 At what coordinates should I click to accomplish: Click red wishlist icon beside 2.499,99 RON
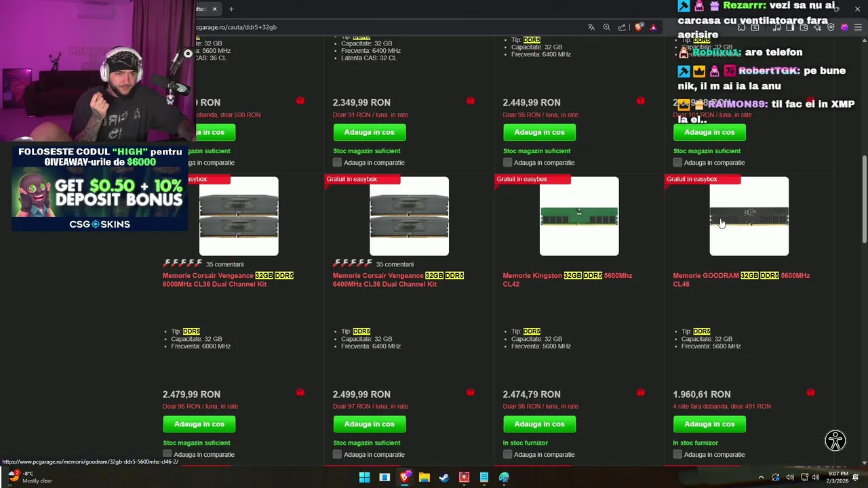click(x=471, y=392)
